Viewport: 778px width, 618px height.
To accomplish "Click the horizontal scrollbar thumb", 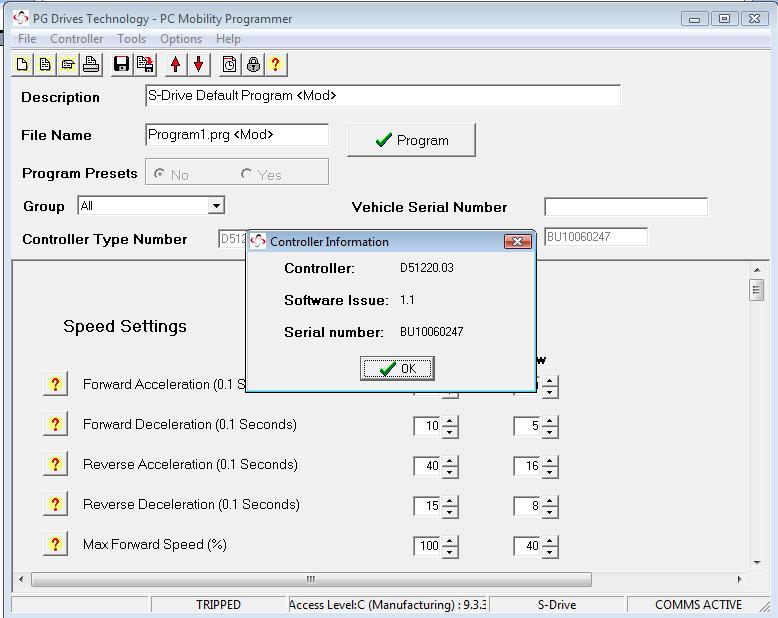I will point(311,579).
